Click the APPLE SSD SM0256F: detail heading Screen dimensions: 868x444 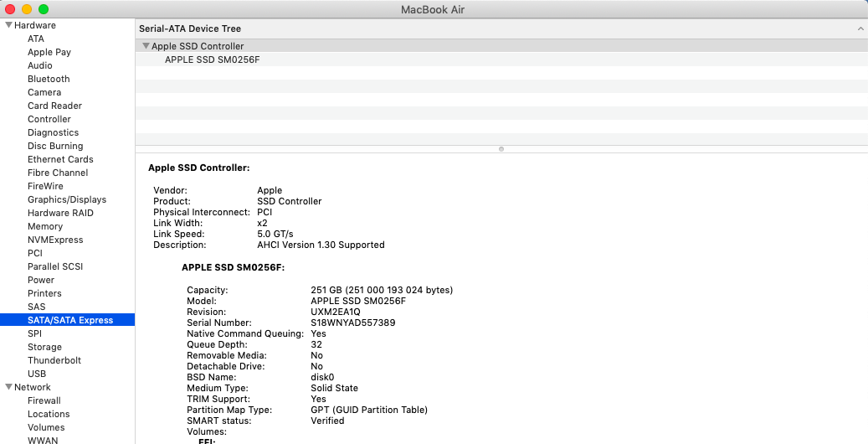tap(233, 268)
